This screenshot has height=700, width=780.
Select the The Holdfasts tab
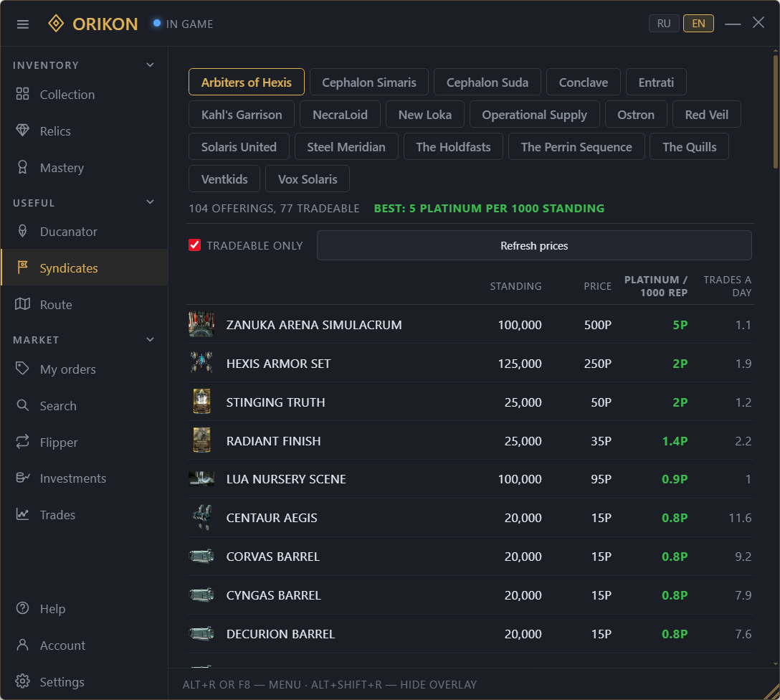(453, 147)
